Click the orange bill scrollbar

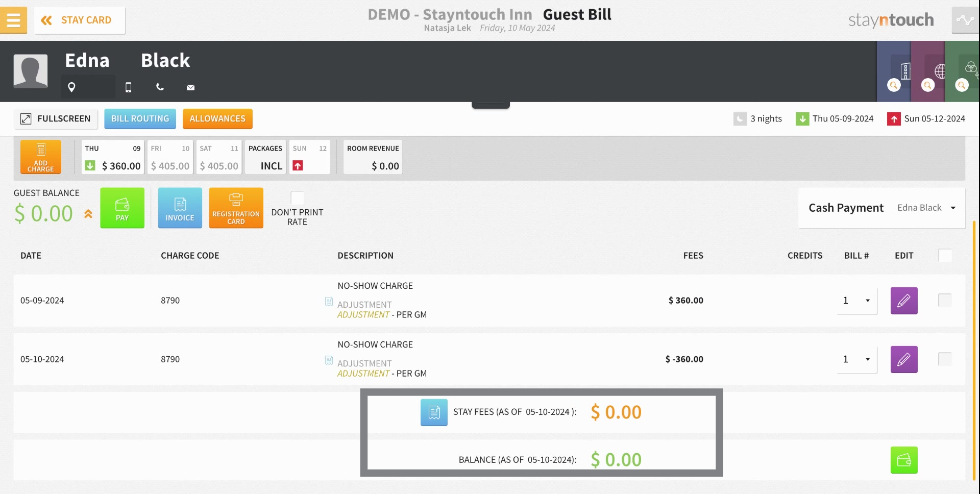974,350
